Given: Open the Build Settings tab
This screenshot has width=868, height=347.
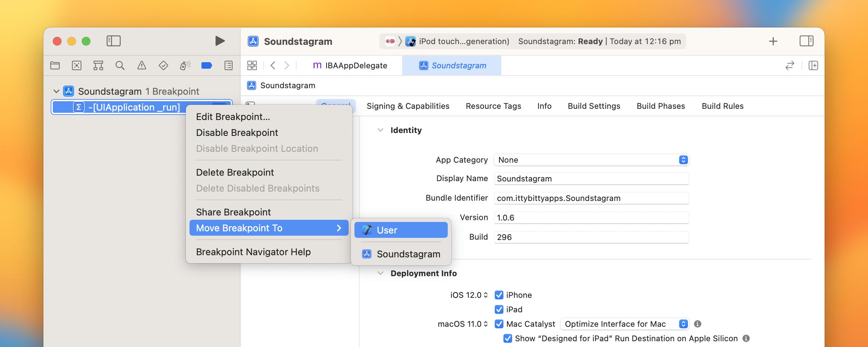Looking at the screenshot, I should point(594,106).
